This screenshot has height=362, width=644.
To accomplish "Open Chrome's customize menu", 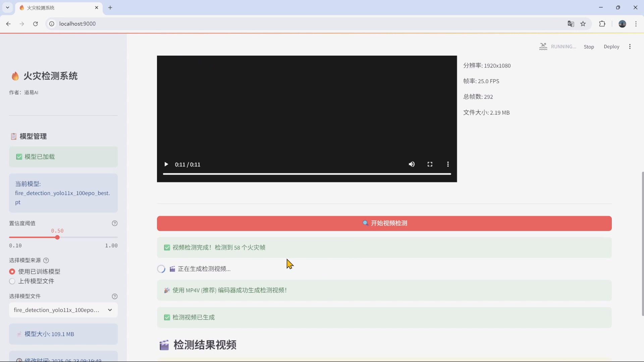I will [x=636, y=24].
